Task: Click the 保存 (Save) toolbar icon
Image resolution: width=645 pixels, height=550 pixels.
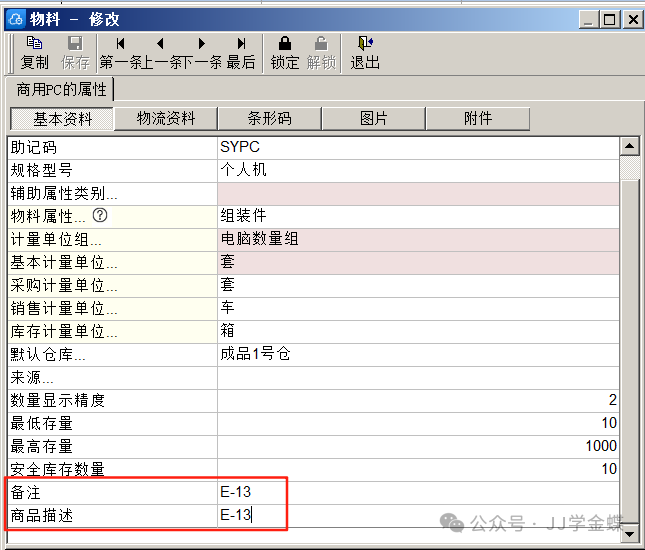Action: (x=76, y=52)
